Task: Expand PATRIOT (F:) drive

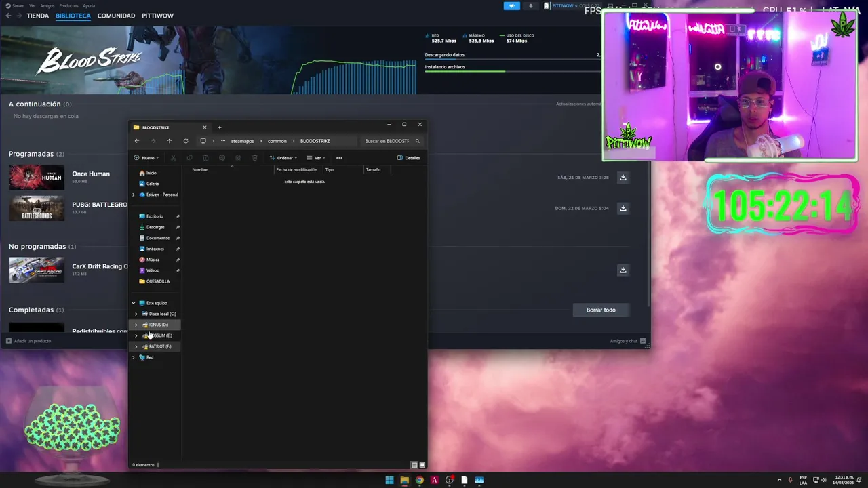Action: [x=136, y=346]
